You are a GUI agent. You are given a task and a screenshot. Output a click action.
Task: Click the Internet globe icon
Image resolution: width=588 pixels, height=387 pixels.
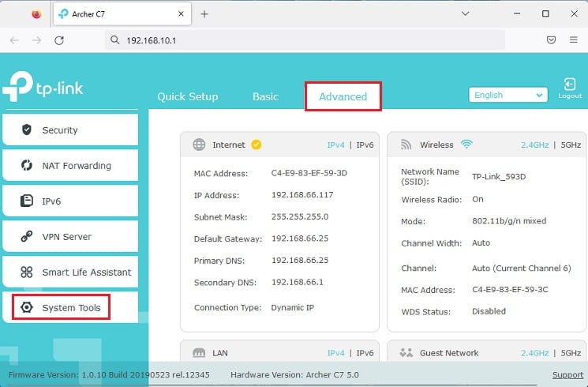(199, 145)
